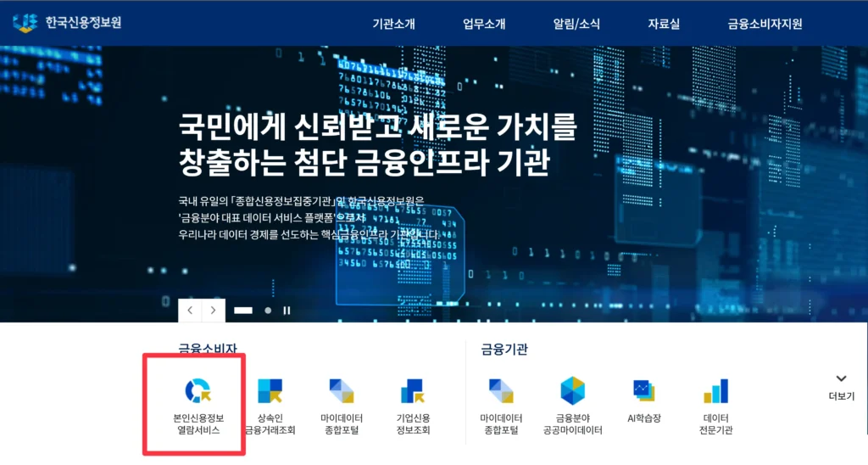This screenshot has width=868, height=465.
Task: Open the 알림/소식 menu
Action: point(576,24)
